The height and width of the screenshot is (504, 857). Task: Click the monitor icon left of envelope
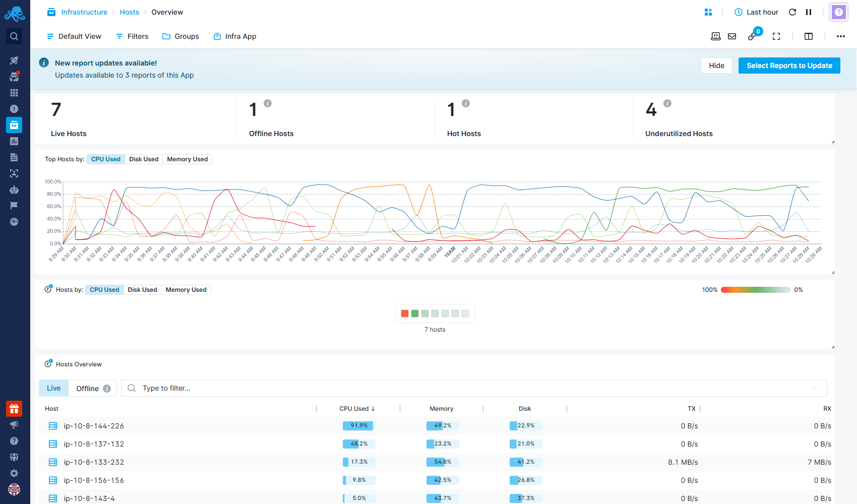(716, 36)
